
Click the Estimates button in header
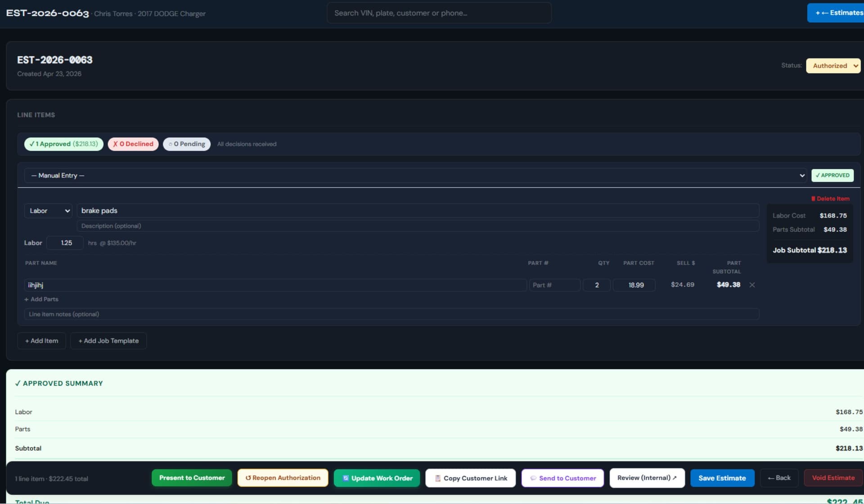[836, 13]
